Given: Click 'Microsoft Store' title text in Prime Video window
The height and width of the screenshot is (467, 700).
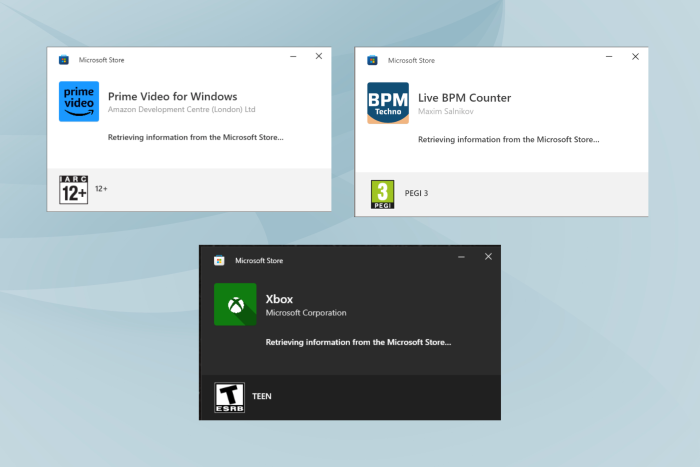Looking at the screenshot, I should 101,60.
